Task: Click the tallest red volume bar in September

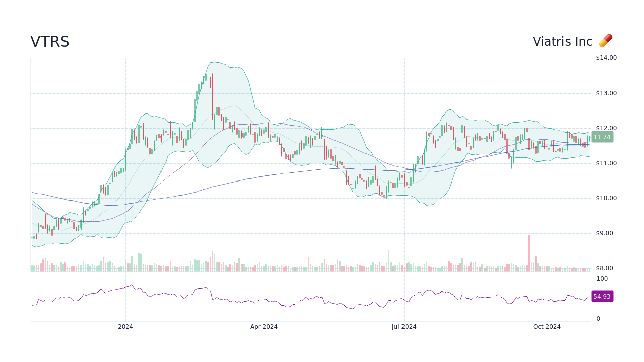Action: coord(529,253)
